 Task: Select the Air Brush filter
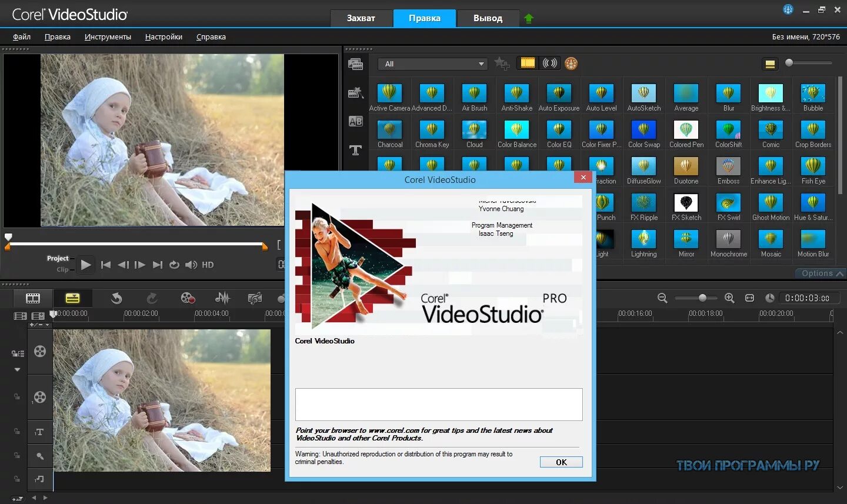(475, 98)
